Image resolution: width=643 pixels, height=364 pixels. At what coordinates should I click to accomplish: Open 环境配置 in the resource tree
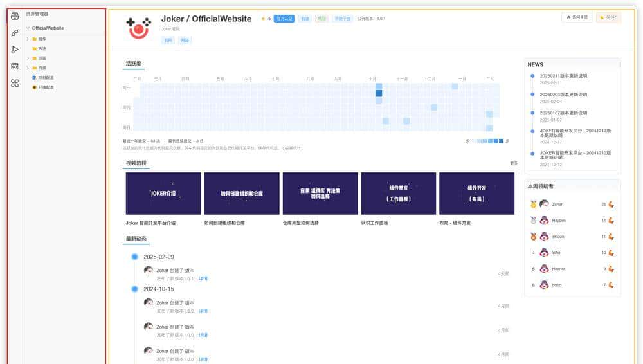point(46,87)
